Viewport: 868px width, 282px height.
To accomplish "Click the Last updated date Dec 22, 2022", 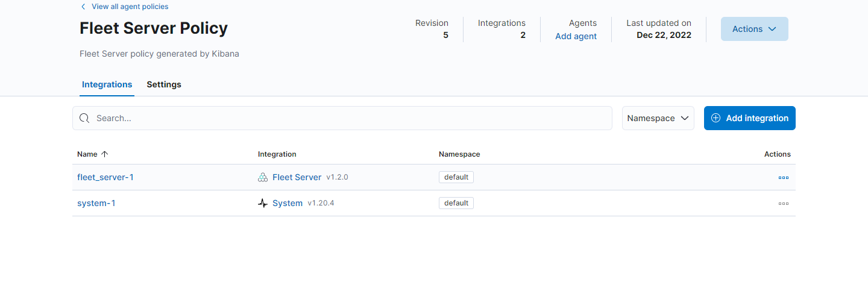I will [x=664, y=36].
